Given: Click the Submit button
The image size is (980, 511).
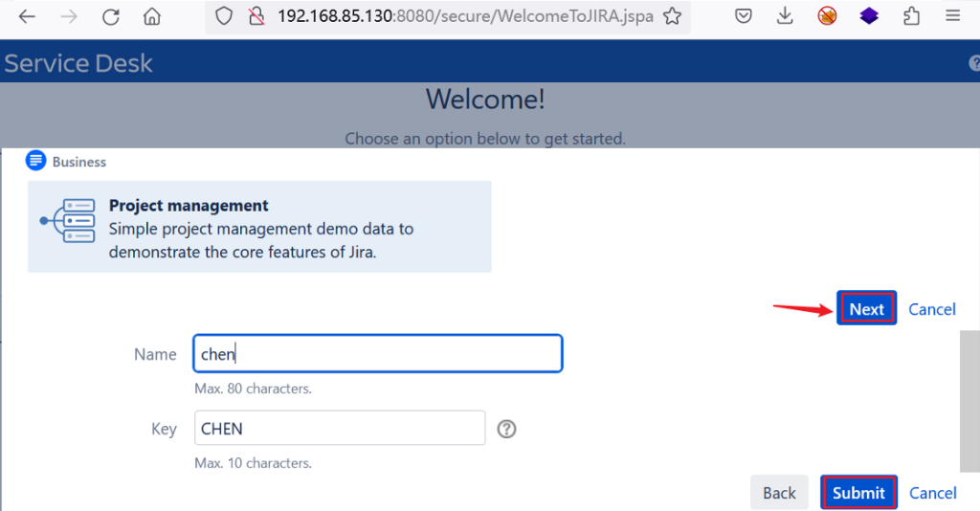Looking at the screenshot, I should (x=858, y=492).
